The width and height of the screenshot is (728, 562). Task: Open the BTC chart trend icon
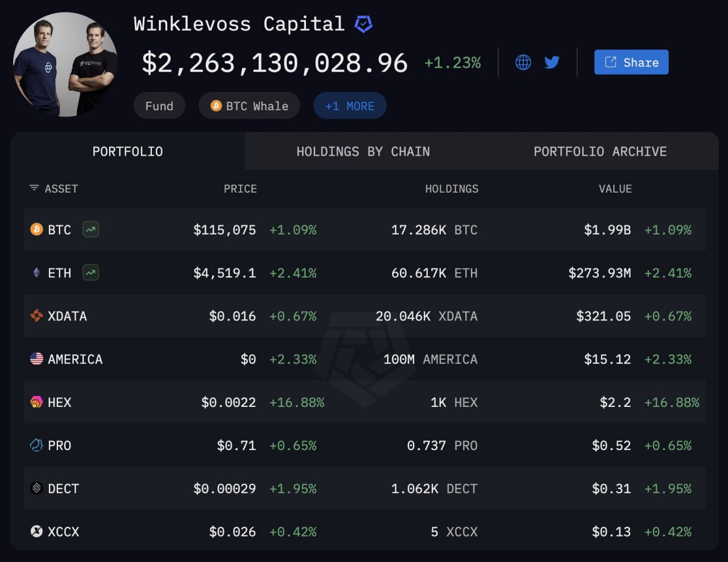coord(90,229)
